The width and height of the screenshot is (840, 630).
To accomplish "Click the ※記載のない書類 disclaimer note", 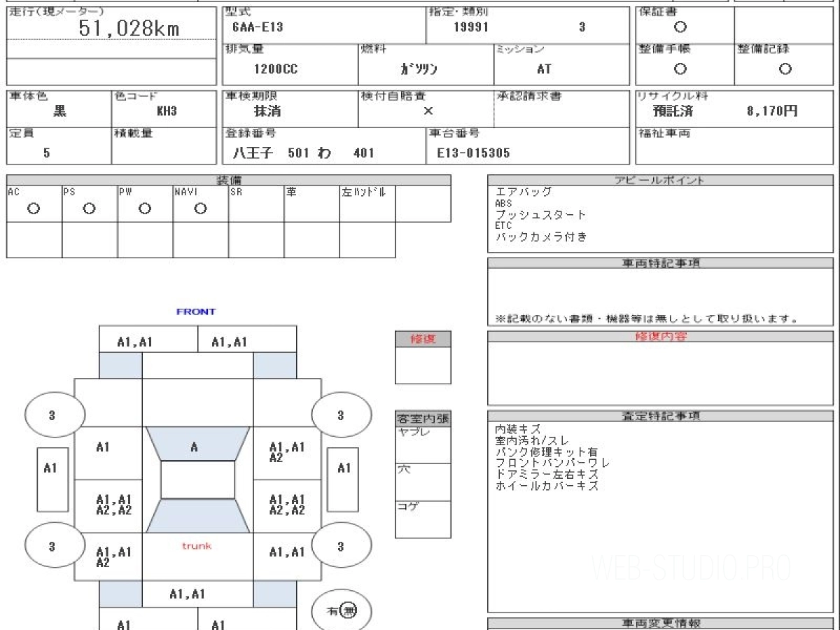I will (x=647, y=318).
